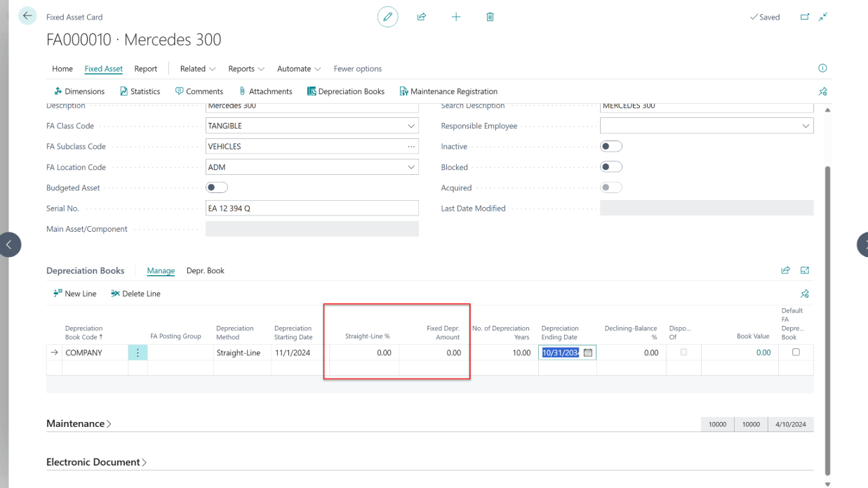Viewport: 868px width, 488px height.
Task: Click the Show more options dots for COMPANY
Action: (x=138, y=352)
